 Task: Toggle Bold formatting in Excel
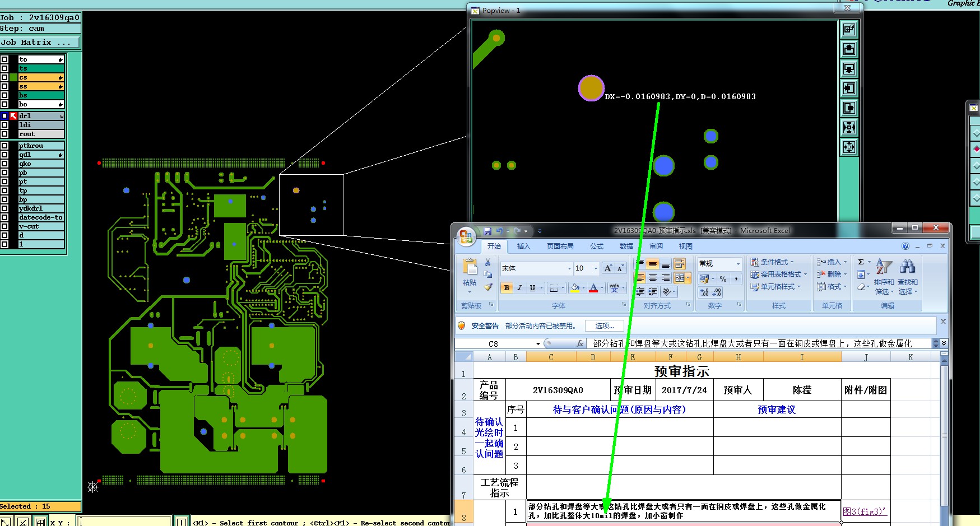pos(507,288)
